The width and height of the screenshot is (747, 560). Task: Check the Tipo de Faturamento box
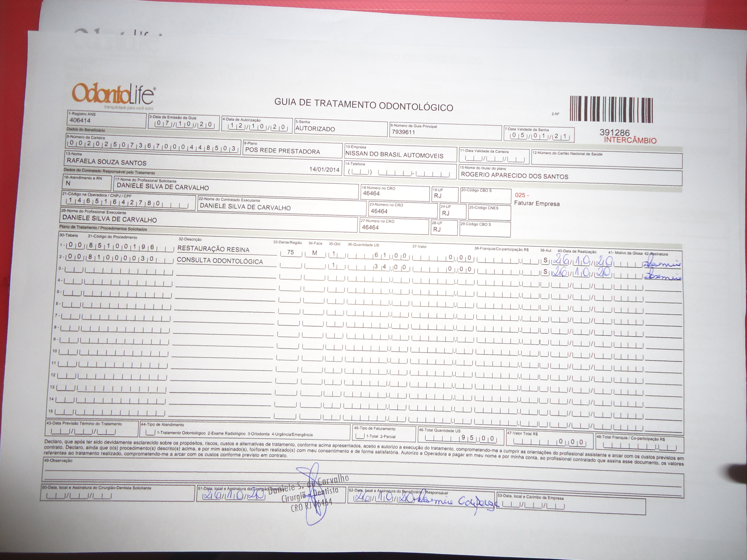360,436
